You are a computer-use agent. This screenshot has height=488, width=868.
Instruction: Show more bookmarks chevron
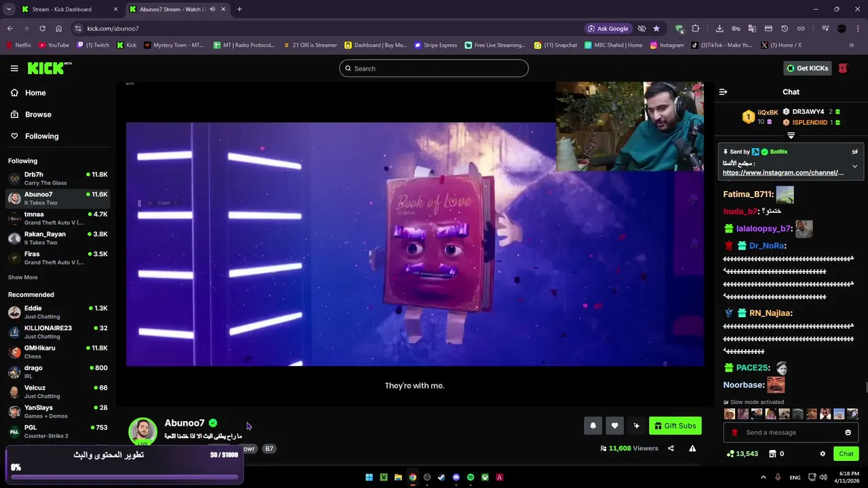[x=852, y=45]
